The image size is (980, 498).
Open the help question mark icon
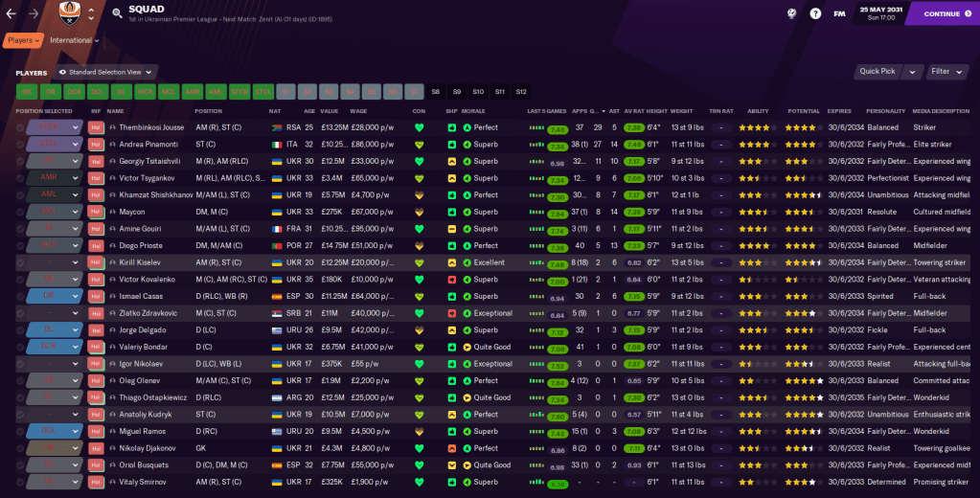pyautogui.click(x=815, y=13)
